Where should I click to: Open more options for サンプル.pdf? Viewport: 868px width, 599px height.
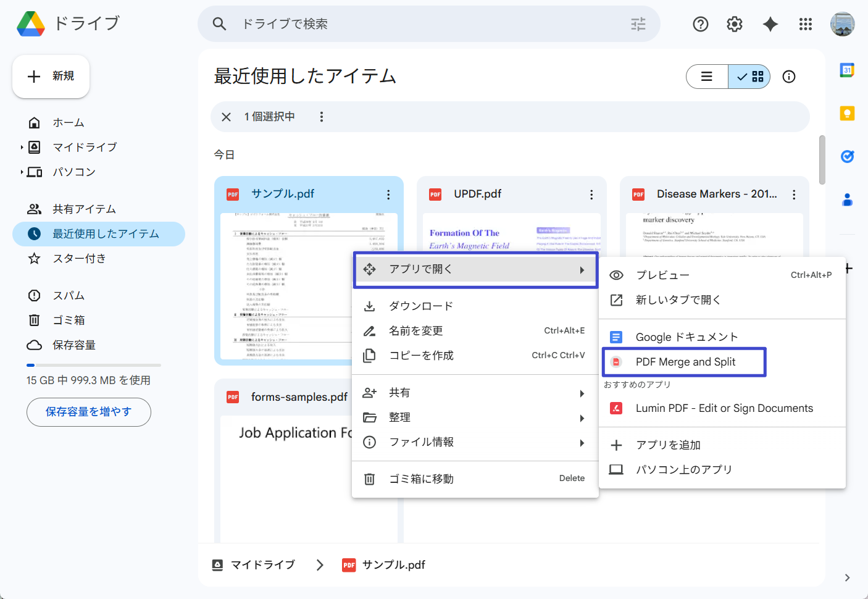[388, 195]
